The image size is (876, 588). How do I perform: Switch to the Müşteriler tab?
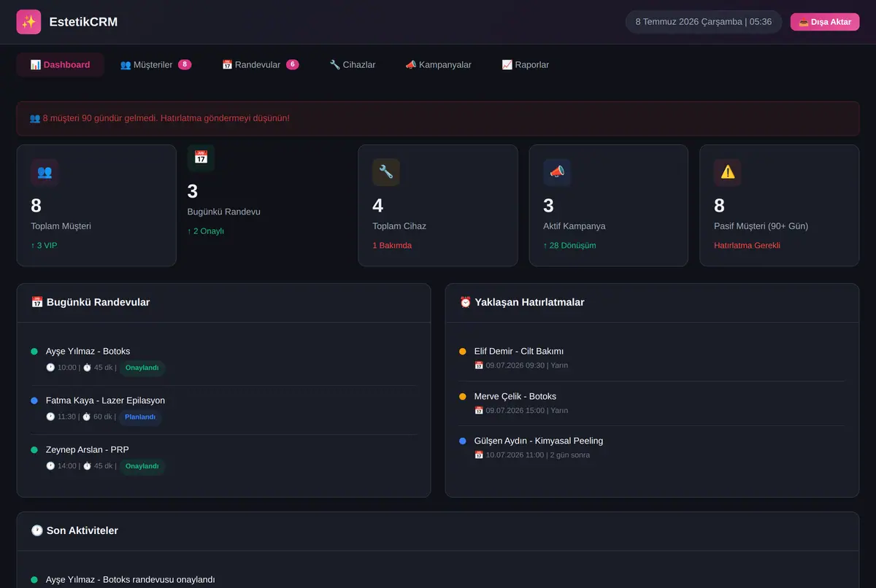(155, 65)
